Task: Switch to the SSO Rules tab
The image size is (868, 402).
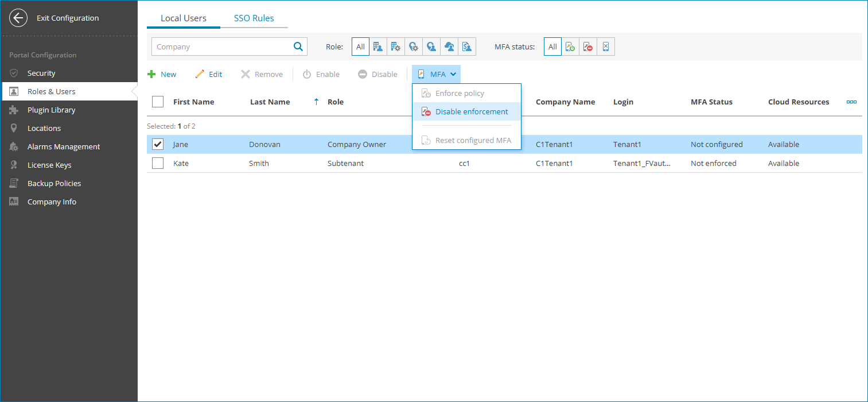Action: [254, 18]
